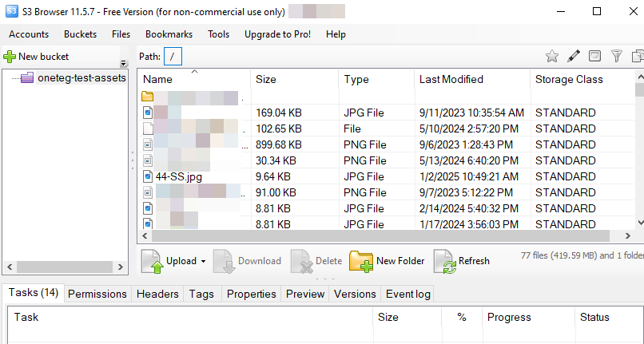Open the Upload dropdown arrow
Viewport: 644px width, 344px height.
(x=203, y=262)
